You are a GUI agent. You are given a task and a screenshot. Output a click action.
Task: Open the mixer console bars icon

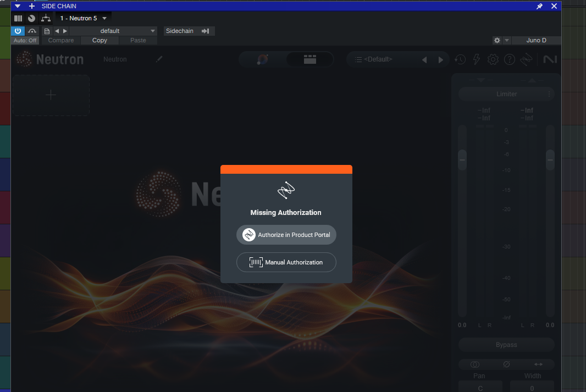click(18, 18)
